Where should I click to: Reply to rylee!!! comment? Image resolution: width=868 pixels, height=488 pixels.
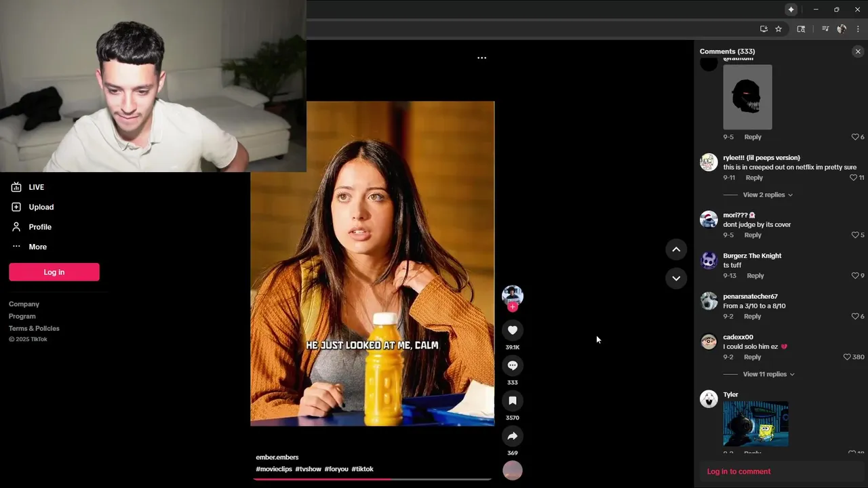click(754, 178)
